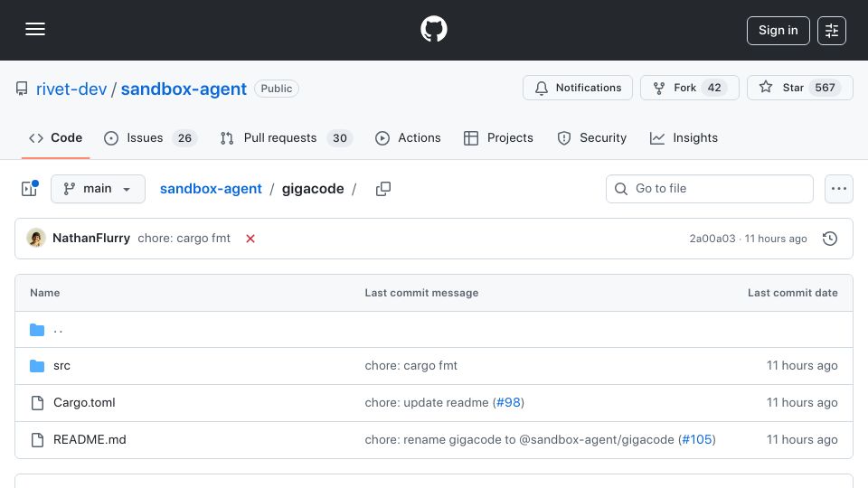Open the Security tab
Image resolution: width=868 pixels, height=488 pixels.
[591, 137]
